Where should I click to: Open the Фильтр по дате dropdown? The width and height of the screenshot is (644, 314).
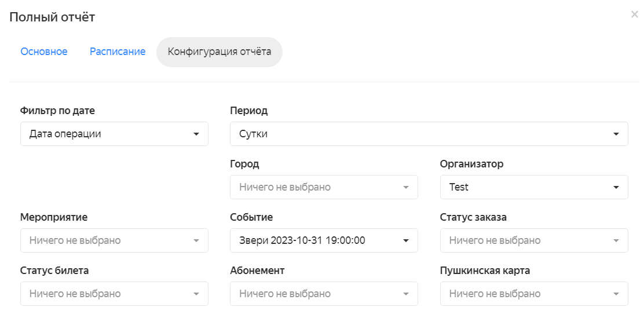[x=114, y=134]
